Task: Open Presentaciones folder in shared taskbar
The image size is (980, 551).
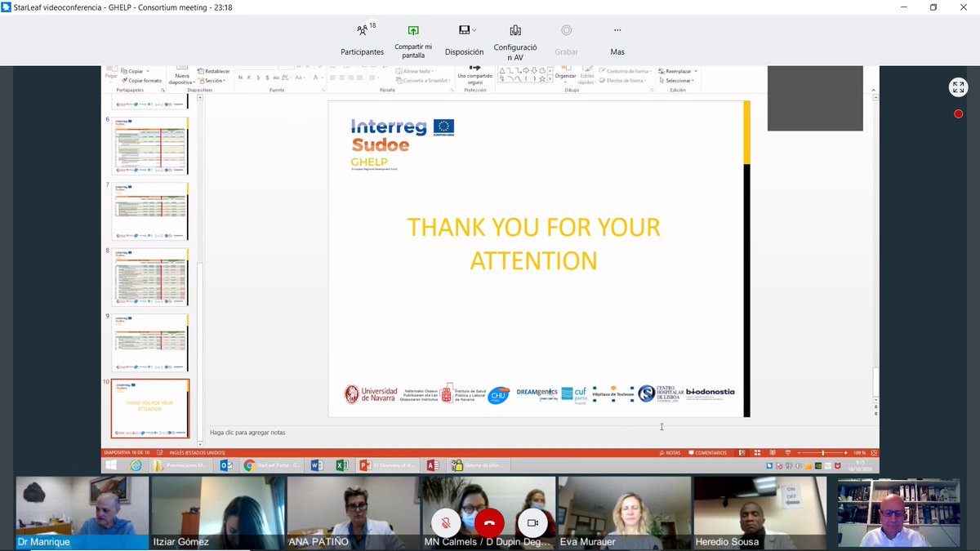Action: tap(182, 465)
